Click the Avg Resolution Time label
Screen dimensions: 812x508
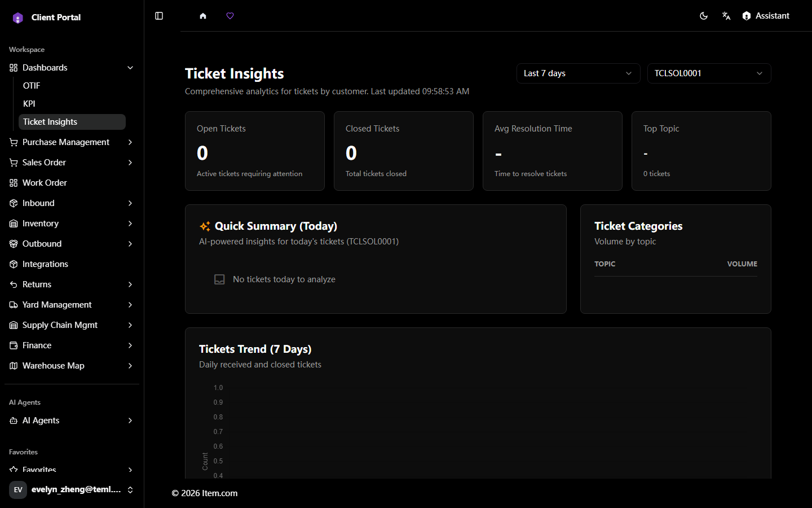pos(533,129)
